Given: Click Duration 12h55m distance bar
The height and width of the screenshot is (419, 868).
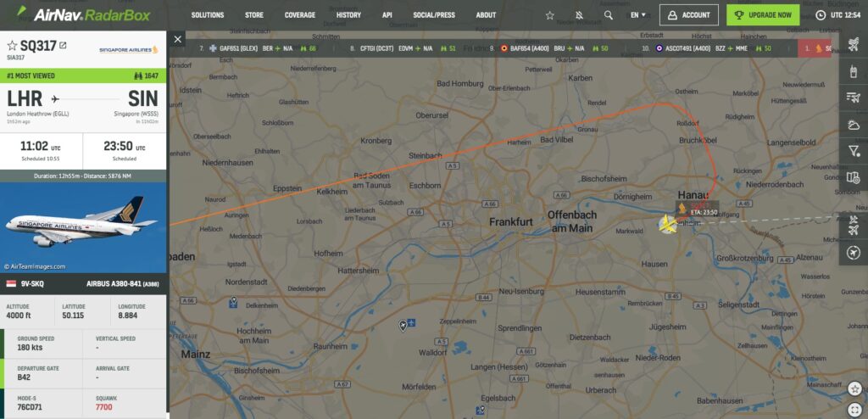Looking at the screenshot, I should (x=83, y=176).
